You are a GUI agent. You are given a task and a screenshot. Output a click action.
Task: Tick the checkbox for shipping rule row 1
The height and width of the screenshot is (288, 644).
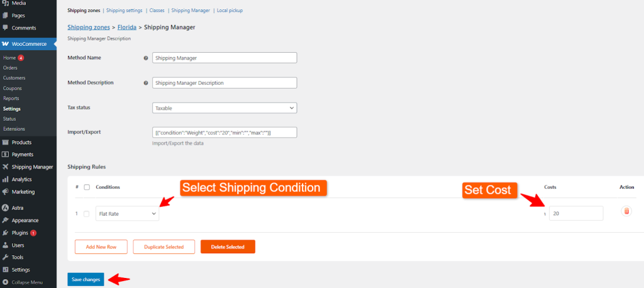point(87,214)
